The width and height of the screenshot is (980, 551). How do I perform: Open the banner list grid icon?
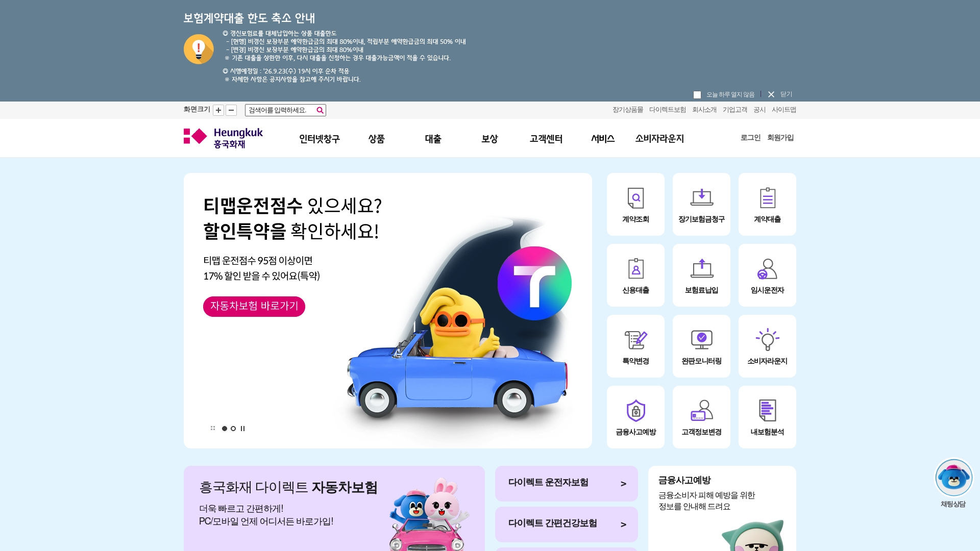coord(213,429)
